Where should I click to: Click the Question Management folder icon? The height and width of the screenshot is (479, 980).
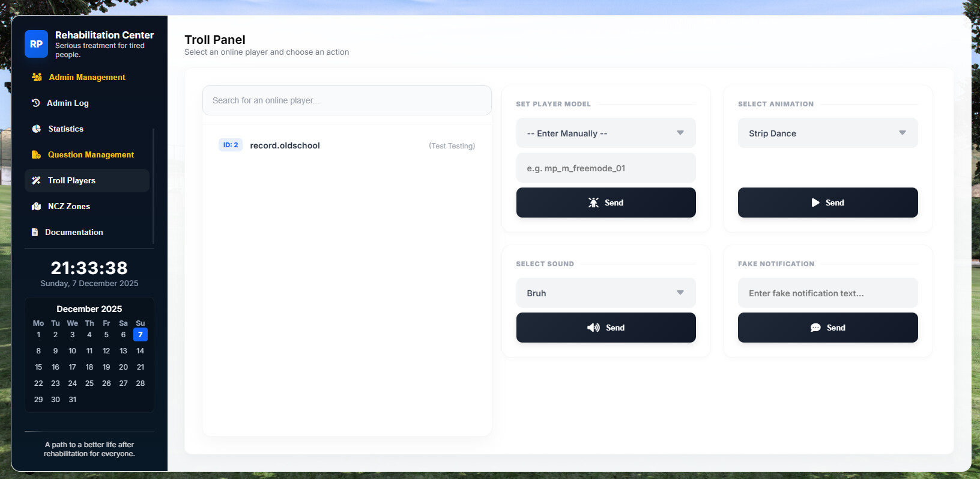(x=36, y=155)
